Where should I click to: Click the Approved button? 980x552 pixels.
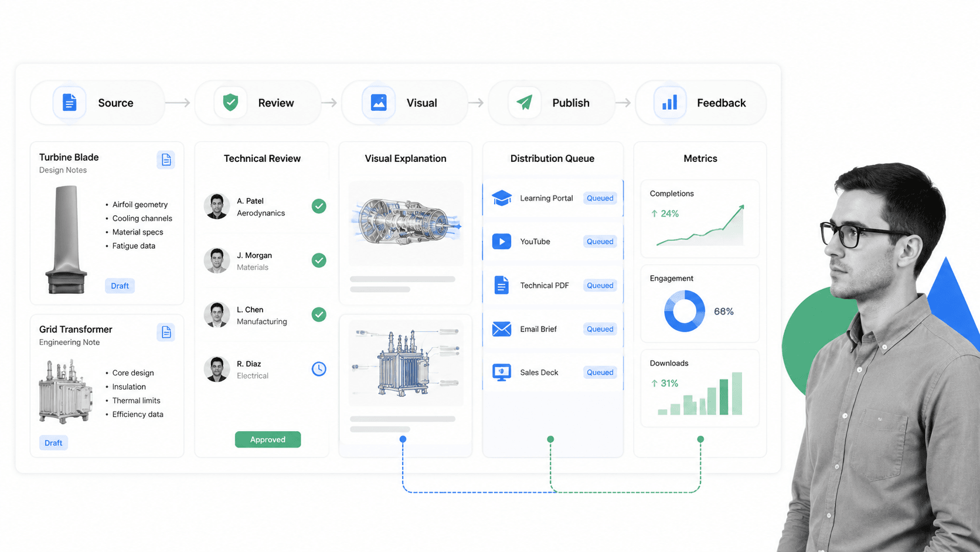pos(268,439)
